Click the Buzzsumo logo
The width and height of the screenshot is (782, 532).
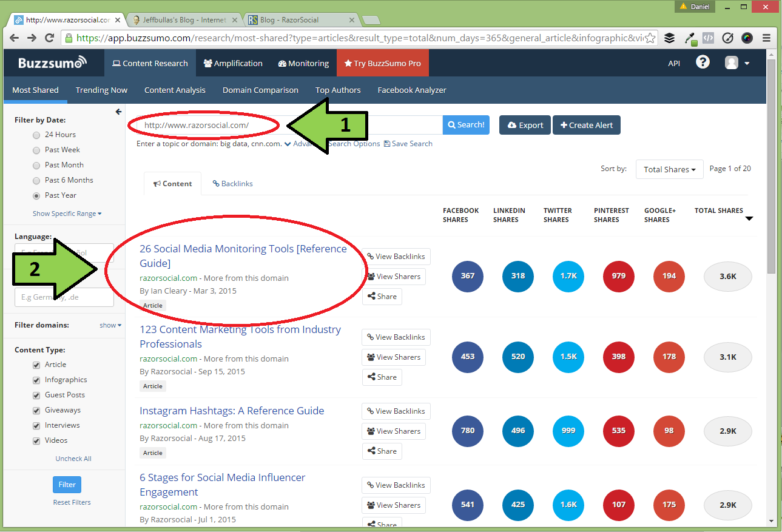pos(53,63)
